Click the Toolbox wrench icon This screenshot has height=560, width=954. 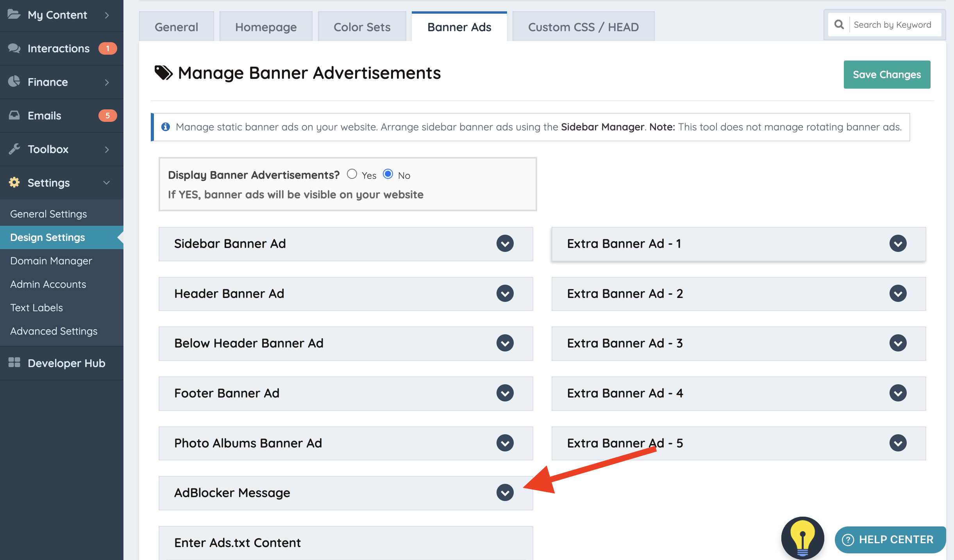[14, 149]
